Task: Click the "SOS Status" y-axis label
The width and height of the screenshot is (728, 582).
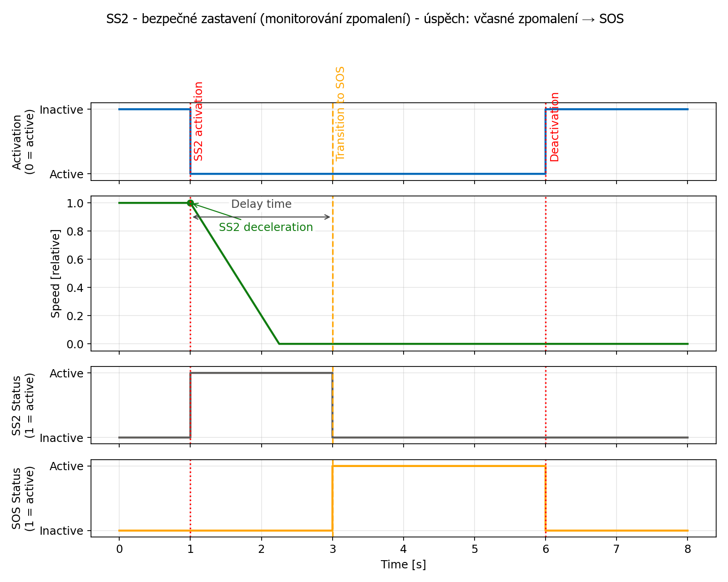Action: click(x=23, y=498)
